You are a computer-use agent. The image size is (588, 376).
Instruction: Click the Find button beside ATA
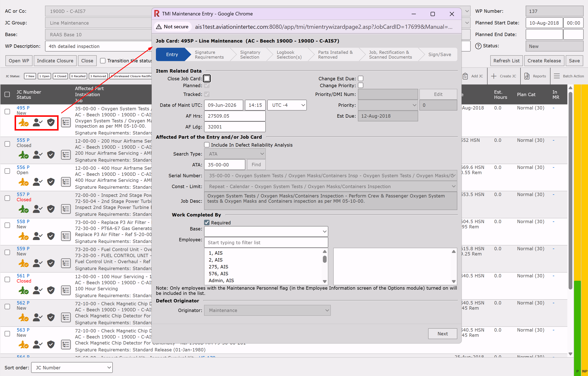coord(256,165)
